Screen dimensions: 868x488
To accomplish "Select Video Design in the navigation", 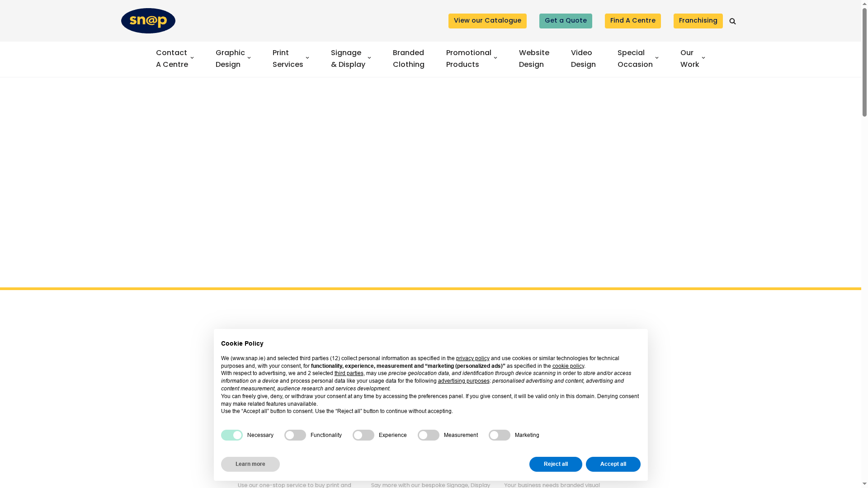I will tap(583, 58).
